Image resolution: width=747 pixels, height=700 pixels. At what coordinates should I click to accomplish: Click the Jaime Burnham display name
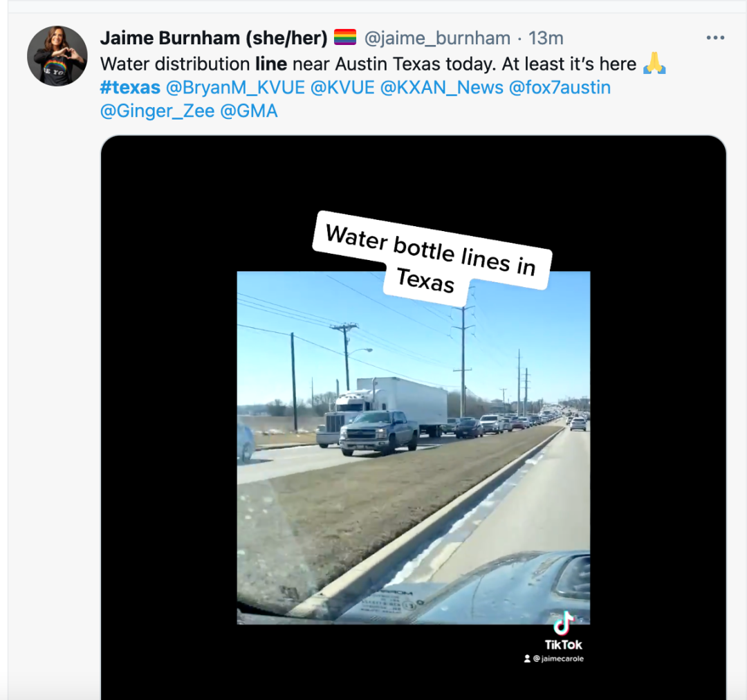214,37
